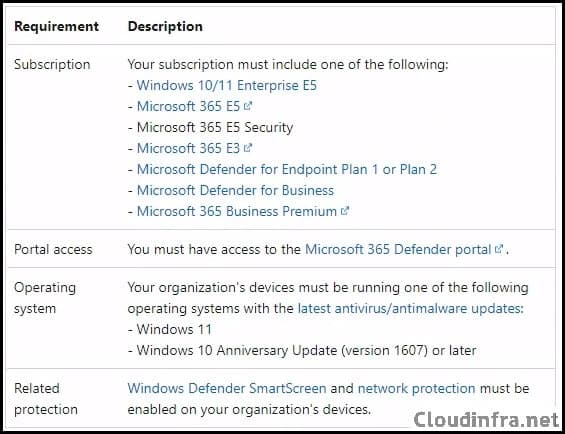Open the network protection link
This screenshot has width=565, height=434.
click(x=416, y=388)
